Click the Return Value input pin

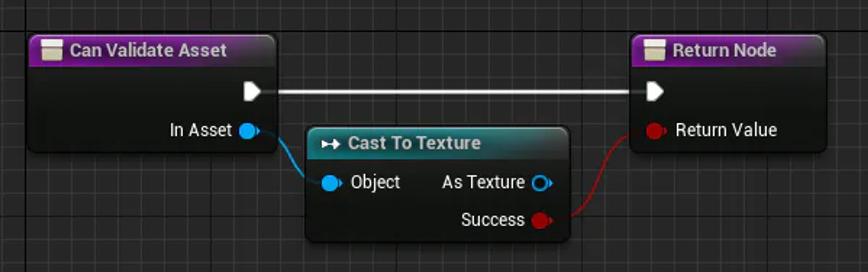click(x=654, y=131)
